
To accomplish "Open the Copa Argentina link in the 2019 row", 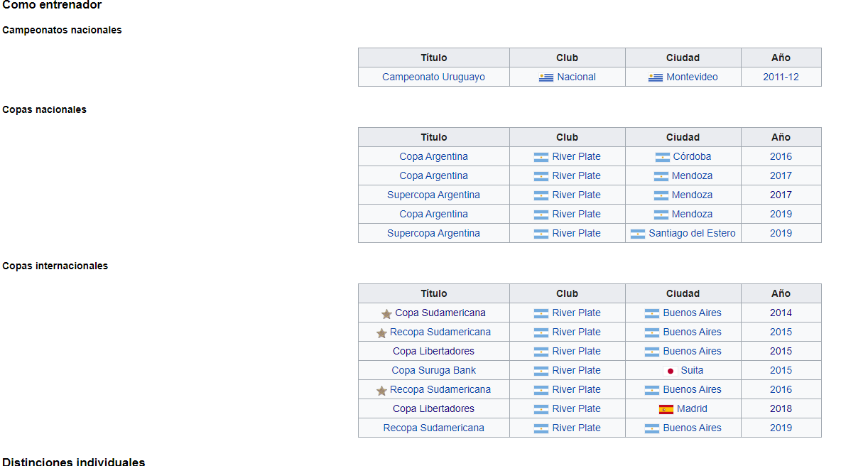I will [x=433, y=214].
